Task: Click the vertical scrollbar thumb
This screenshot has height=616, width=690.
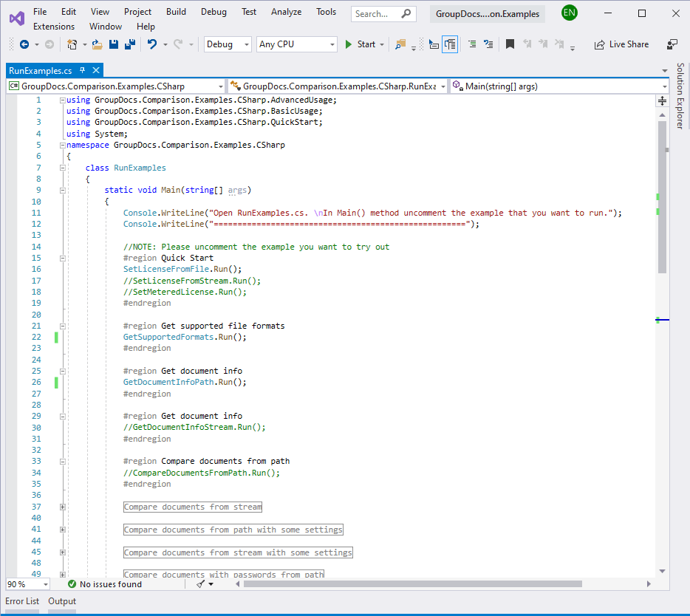Action: point(662,196)
